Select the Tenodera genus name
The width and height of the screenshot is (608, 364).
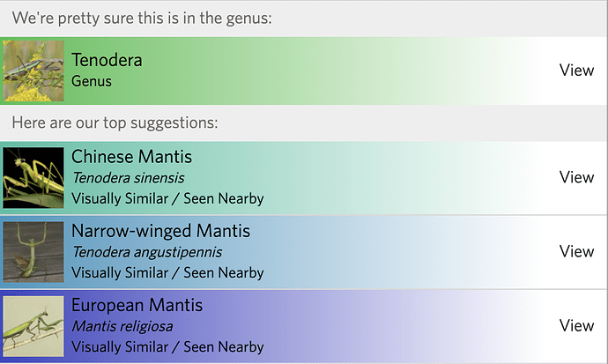pyautogui.click(x=107, y=61)
